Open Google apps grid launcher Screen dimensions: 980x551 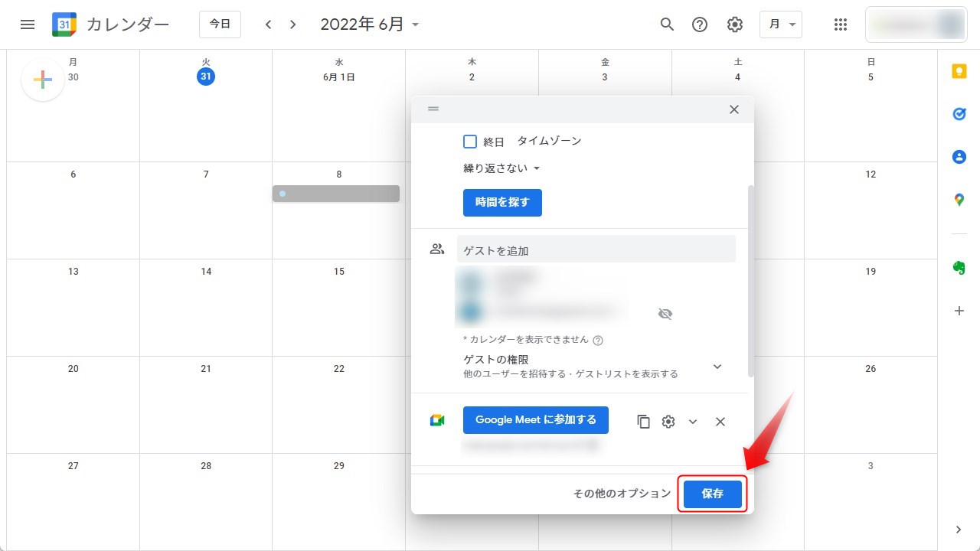click(840, 24)
